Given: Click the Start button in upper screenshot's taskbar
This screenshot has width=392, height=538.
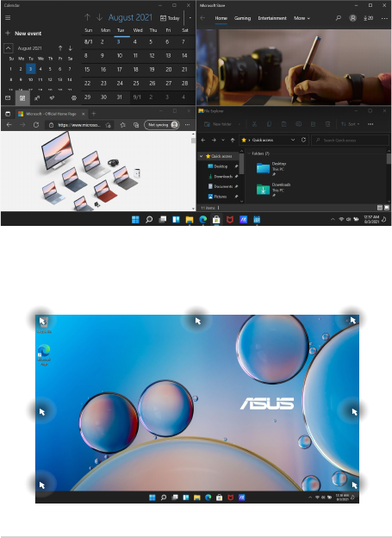Looking at the screenshot, I should 135,220.
